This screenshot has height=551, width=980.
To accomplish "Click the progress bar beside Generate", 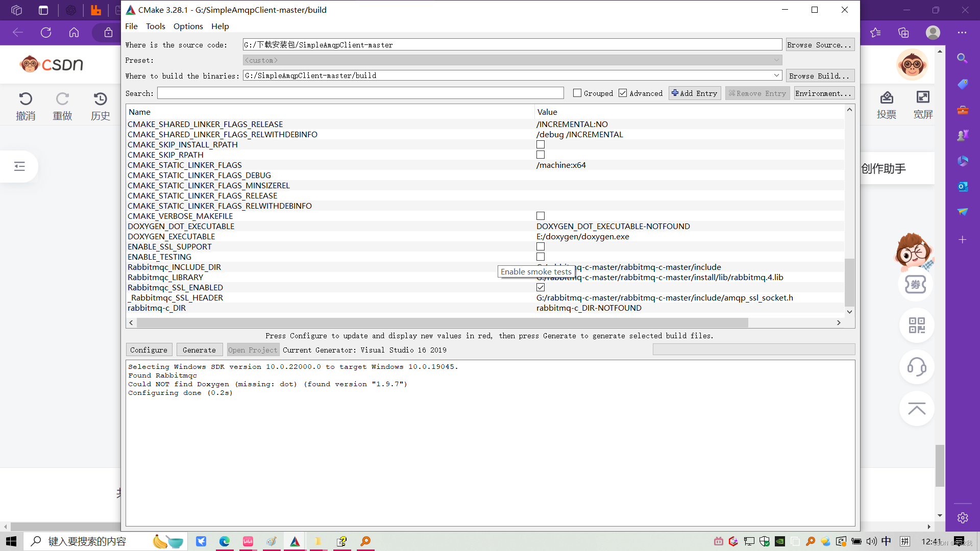I will [x=754, y=349].
